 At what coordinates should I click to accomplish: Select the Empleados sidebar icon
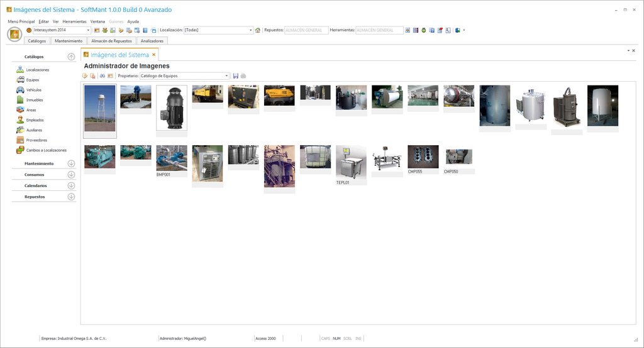[21, 120]
